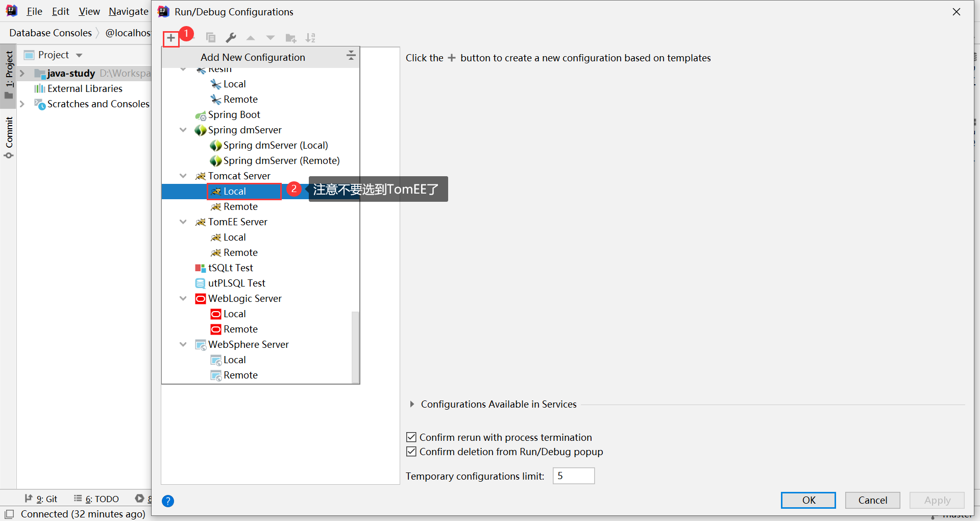Open the Commit tool window tab
Viewport: 980px width, 521px height.
click(9, 137)
